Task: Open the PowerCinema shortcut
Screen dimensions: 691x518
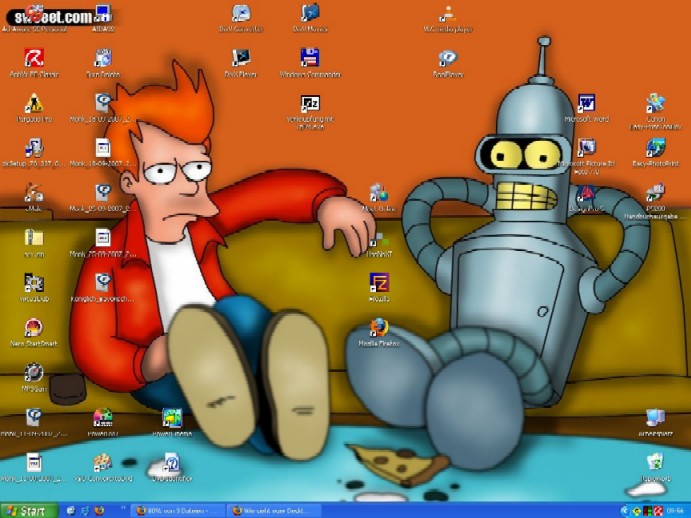Action: [172, 422]
